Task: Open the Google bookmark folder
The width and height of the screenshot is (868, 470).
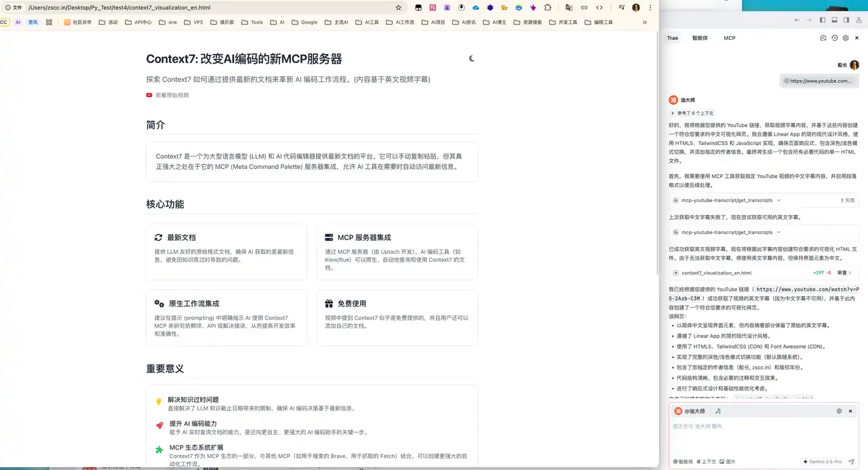Action: coord(304,22)
